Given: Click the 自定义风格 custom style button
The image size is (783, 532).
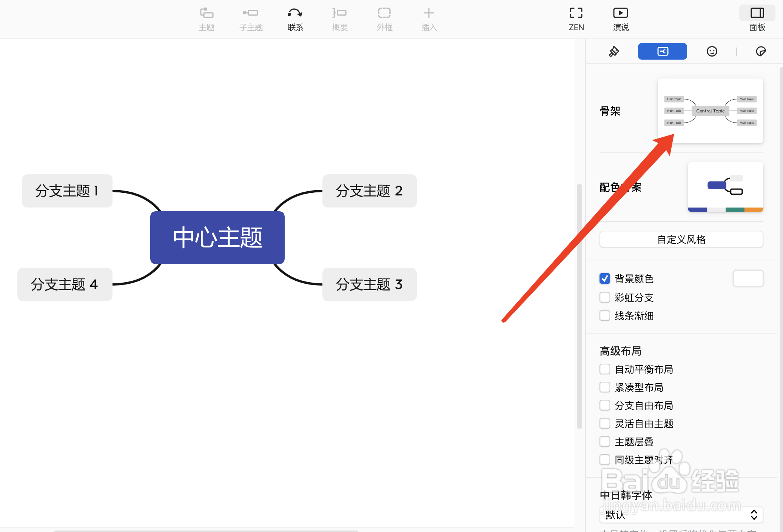Looking at the screenshot, I should 681,240.
